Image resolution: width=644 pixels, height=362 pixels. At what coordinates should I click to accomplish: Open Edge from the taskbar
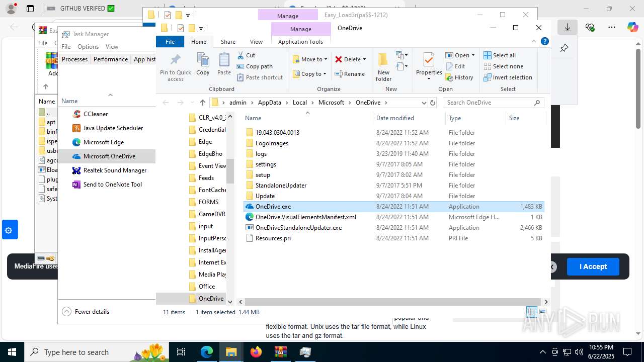coord(207,352)
